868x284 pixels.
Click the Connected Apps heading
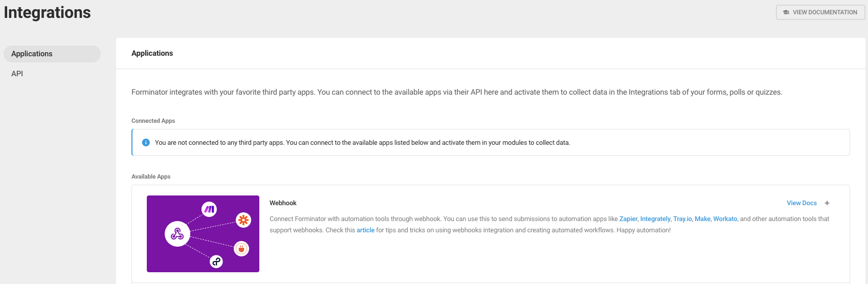tap(153, 121)
